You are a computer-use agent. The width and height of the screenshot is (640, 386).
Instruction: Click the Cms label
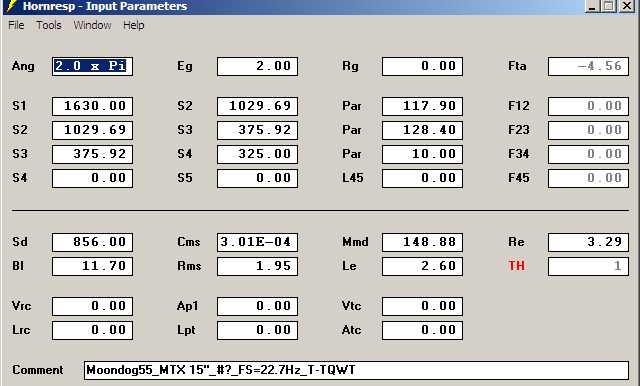[x=189, y=242]
